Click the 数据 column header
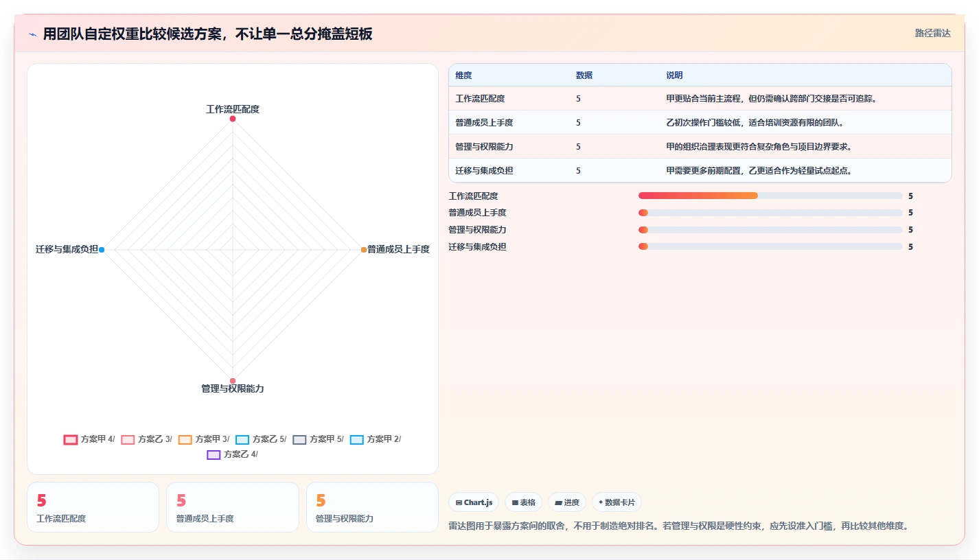The height and width of the screenshot is (560, 979). tap(584, 75)
